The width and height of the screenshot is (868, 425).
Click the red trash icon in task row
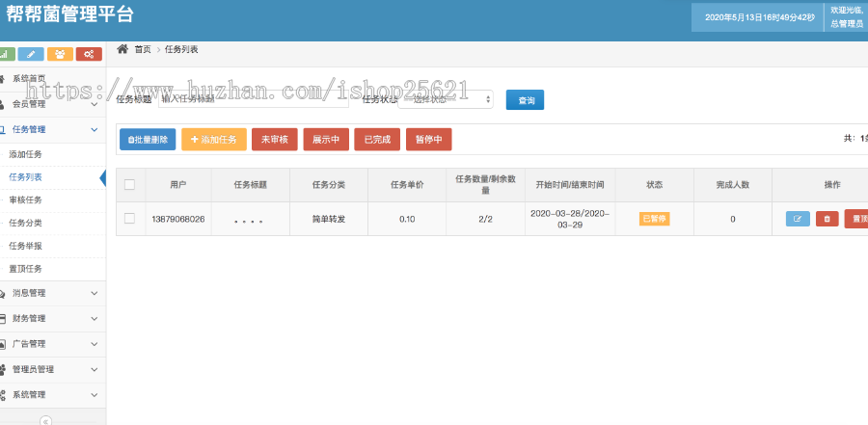click(827, 219)
